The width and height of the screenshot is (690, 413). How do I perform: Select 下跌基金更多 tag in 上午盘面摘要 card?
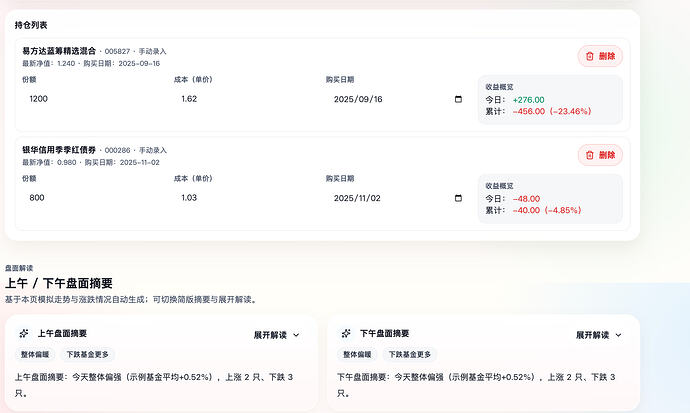tap(87, 355)
